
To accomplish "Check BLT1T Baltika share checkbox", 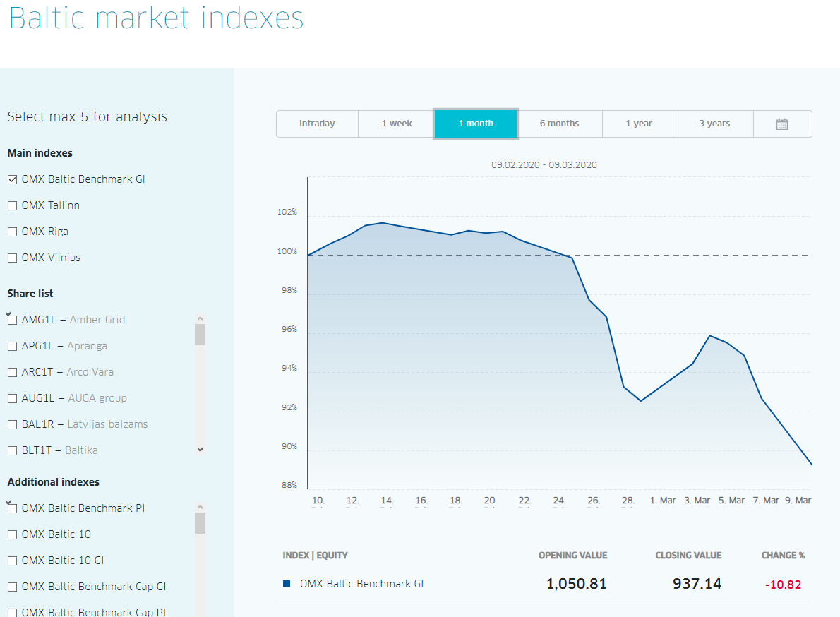I will coord(12,450).
